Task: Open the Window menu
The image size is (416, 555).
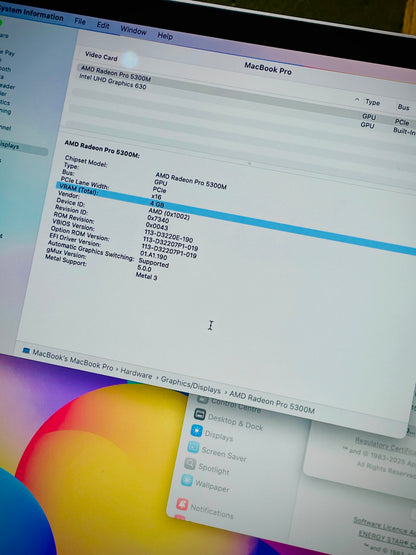Action: (x=133, y=30)
